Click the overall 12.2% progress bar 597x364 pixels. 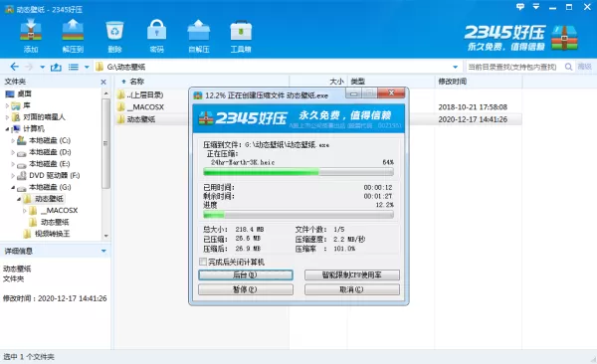pos(298,215)
